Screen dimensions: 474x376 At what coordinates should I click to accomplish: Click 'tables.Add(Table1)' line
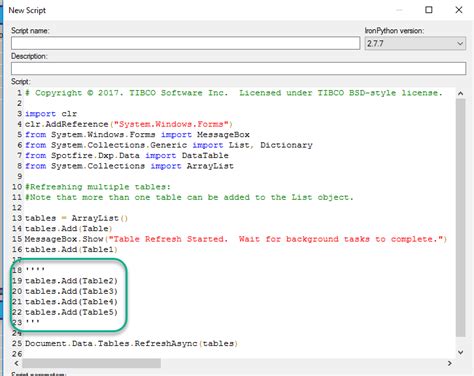[71, 249]
